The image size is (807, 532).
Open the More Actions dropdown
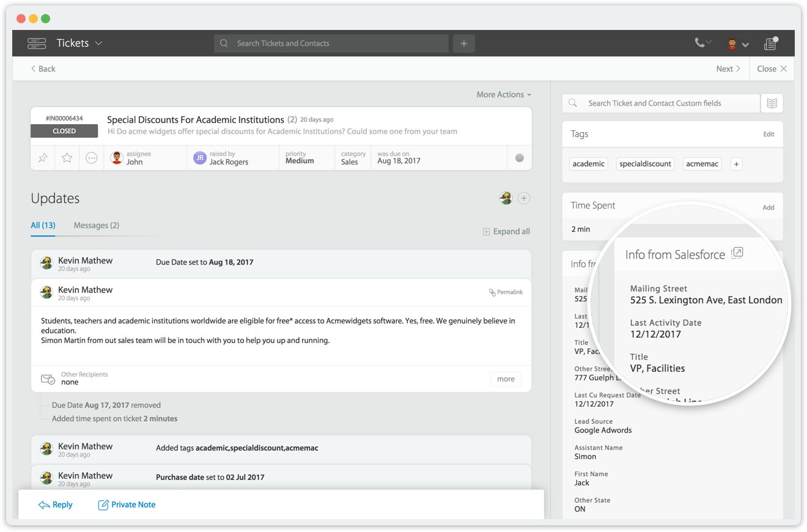[x=504, y=95]
